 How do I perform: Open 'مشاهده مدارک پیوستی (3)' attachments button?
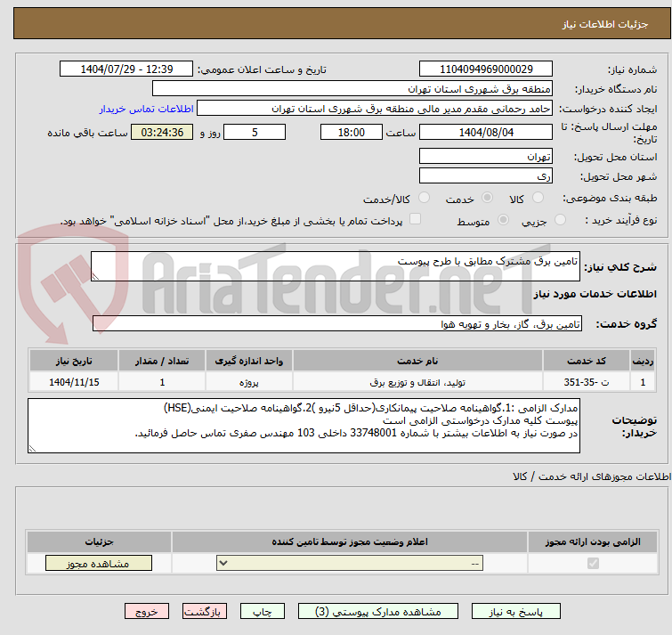378,612
